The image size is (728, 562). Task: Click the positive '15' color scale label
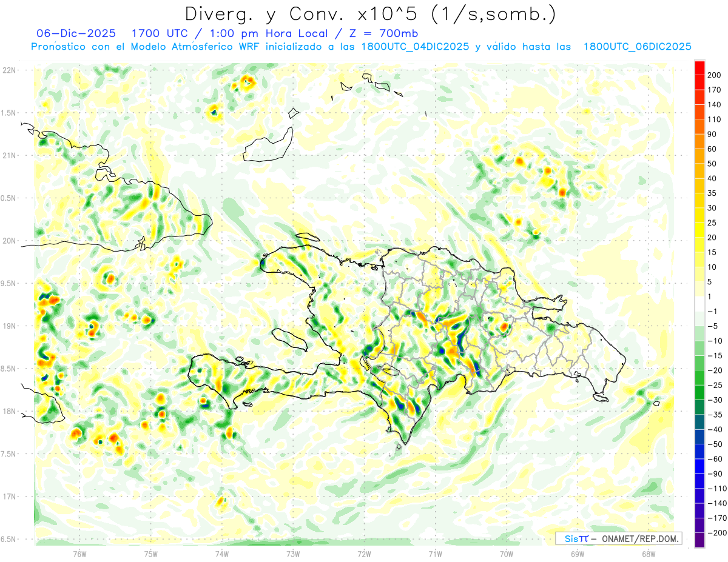(712, 252)
